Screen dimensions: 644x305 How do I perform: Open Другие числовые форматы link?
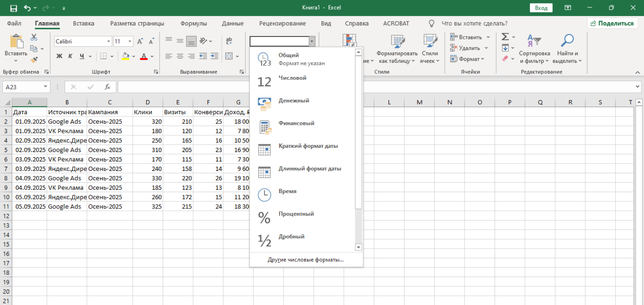point(306,260)
